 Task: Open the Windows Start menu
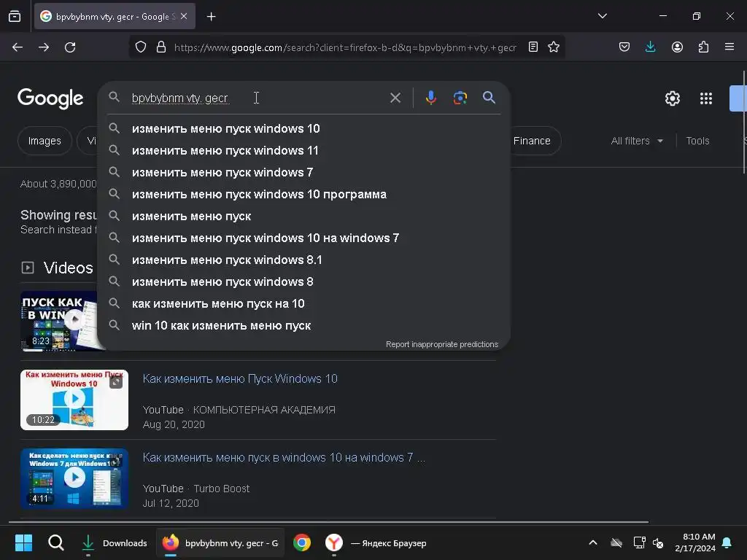coord(23,542)
